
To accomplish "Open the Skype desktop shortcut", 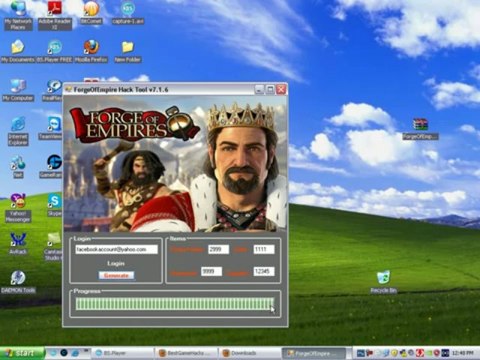I will coord(54,205).
